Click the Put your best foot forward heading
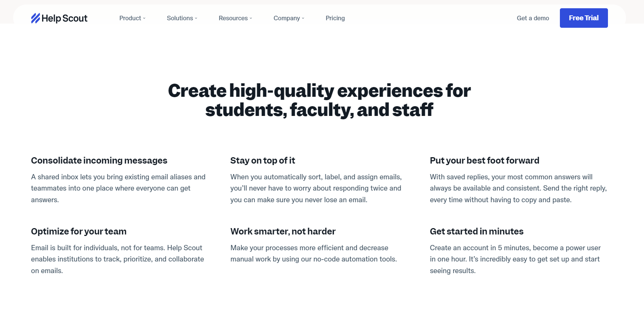Screen dimensions: 644x320 click(x=484, y=161)
